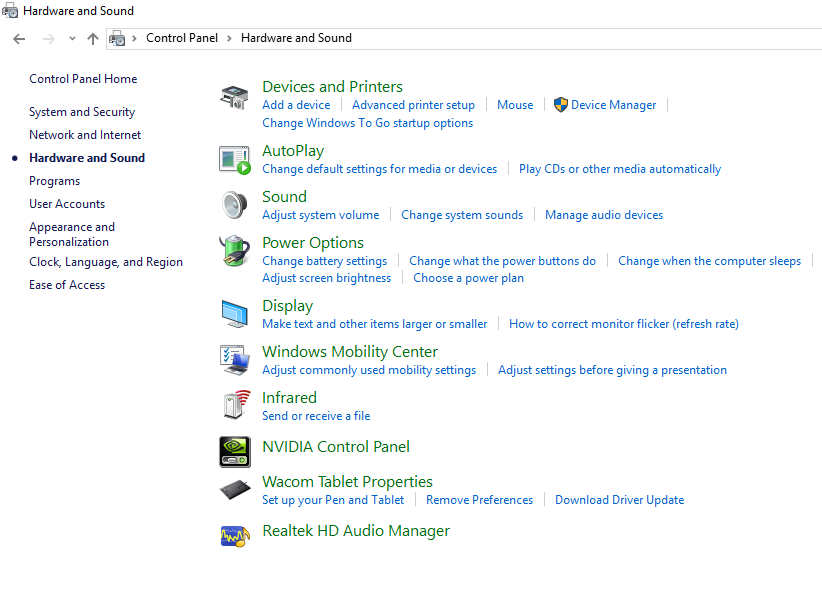
Task: Click the Control Panel breadcrumb in the address bar
Action: pyautogui.click(x=182, y=38)
